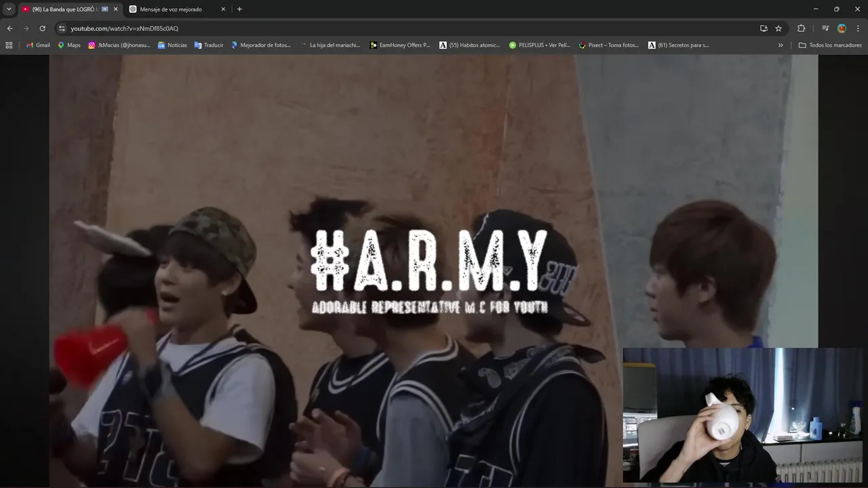Open the Maps bookmark

69,45
